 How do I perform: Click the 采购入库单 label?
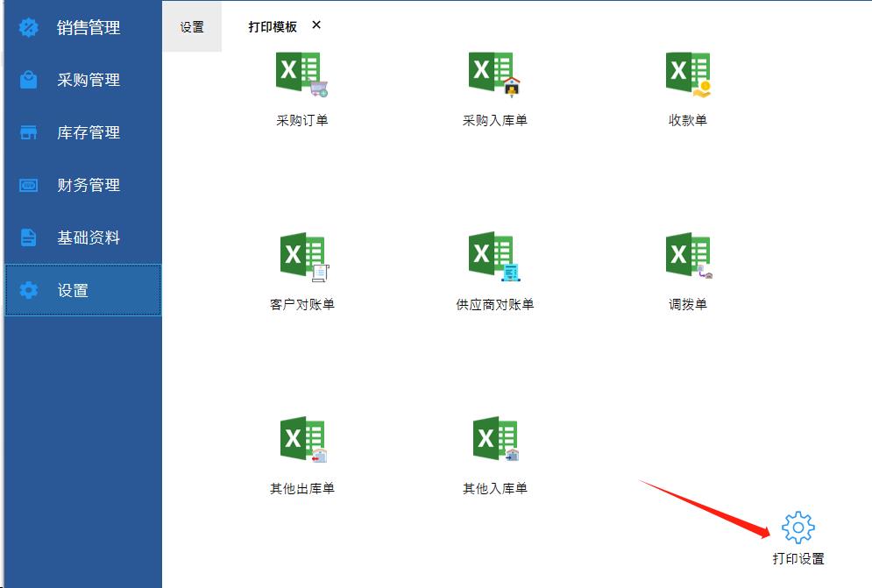tap(494, 120)
